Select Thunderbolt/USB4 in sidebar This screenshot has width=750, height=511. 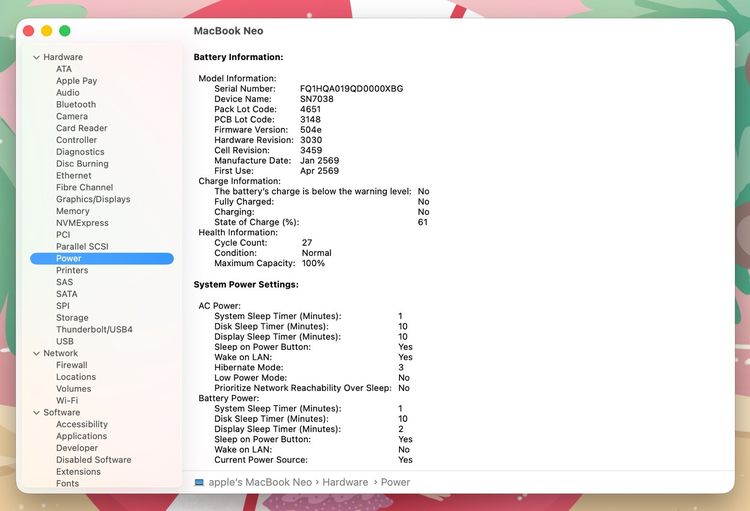(x=94, y=329)
